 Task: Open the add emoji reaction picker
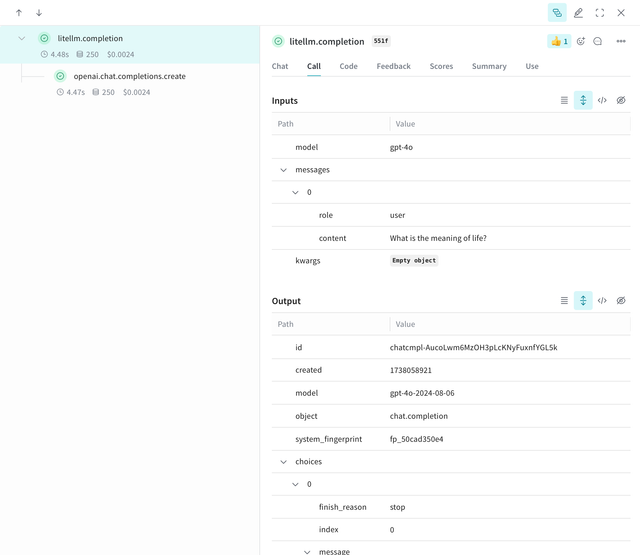pyautogui.click(x=581, y=41)
